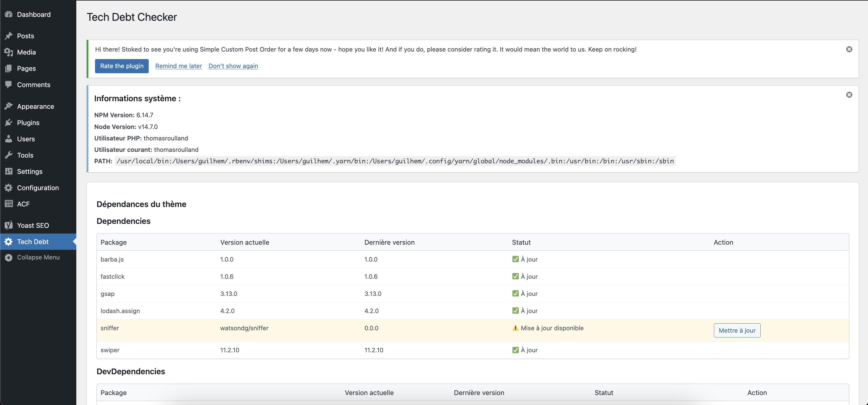Click the Media library icon
Screen dimensions: 868x405
(9, 52)
